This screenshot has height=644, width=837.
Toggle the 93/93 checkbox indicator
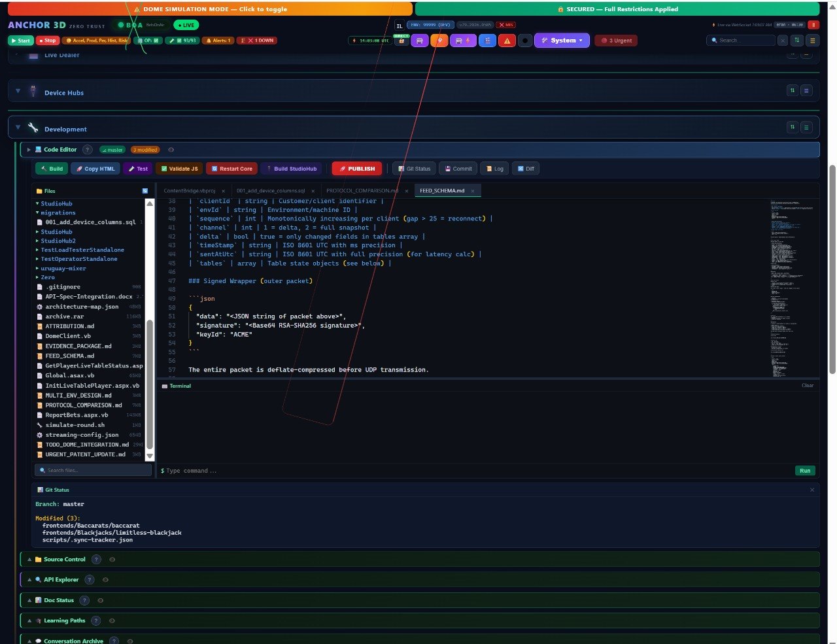[182, 41]
